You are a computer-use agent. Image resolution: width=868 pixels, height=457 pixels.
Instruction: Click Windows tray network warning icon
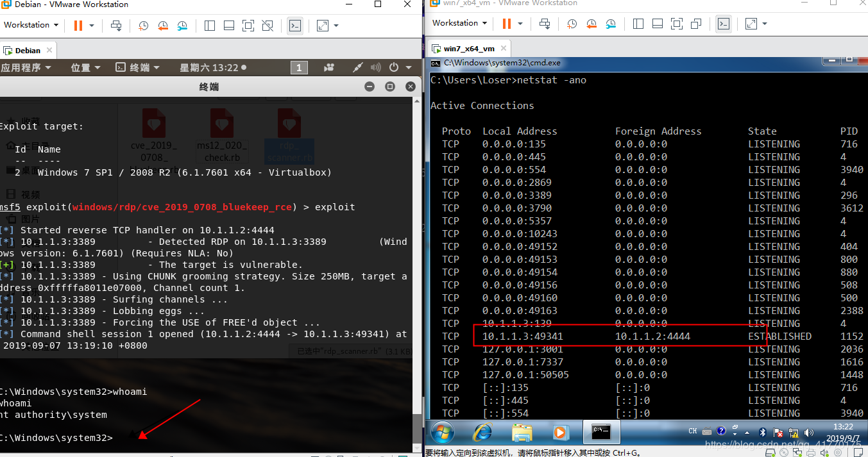[795, 432]
